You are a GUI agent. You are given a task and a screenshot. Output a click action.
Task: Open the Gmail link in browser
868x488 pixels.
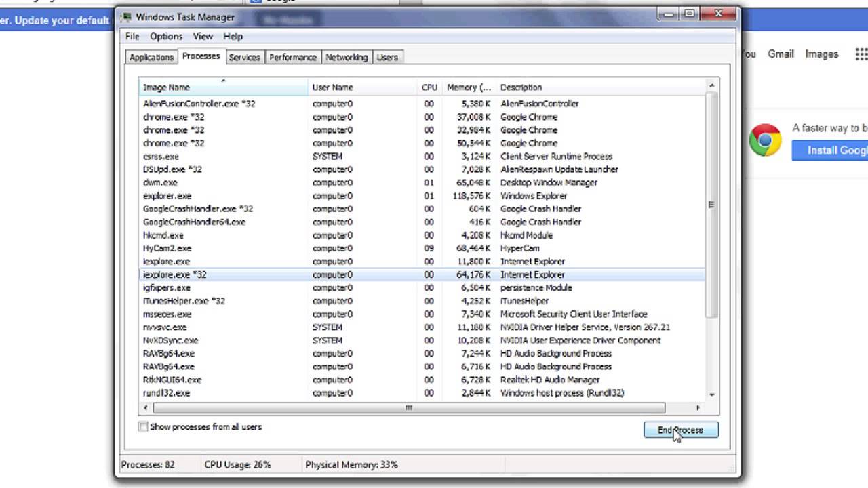[x=781, y=54]
